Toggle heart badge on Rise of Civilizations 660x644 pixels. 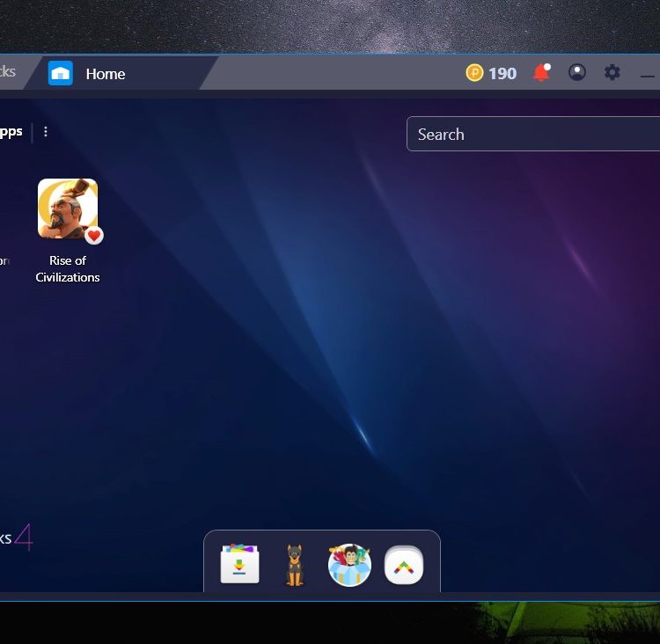[x=94, y=235]
